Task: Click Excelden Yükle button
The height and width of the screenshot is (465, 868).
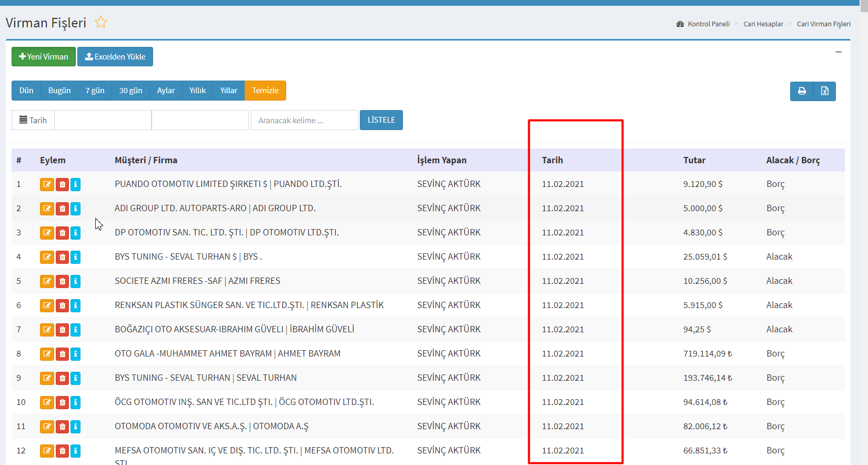Action: (115, 57)
